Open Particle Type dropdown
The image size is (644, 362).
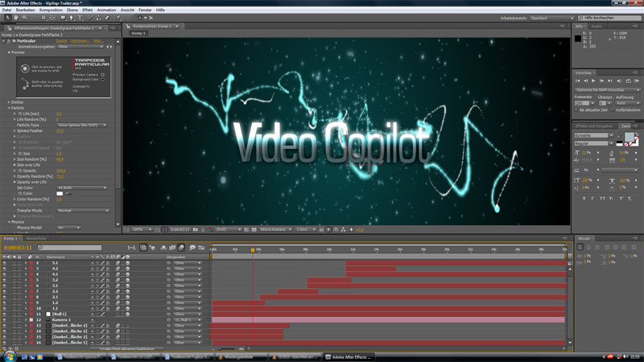(x=82, y=125)
